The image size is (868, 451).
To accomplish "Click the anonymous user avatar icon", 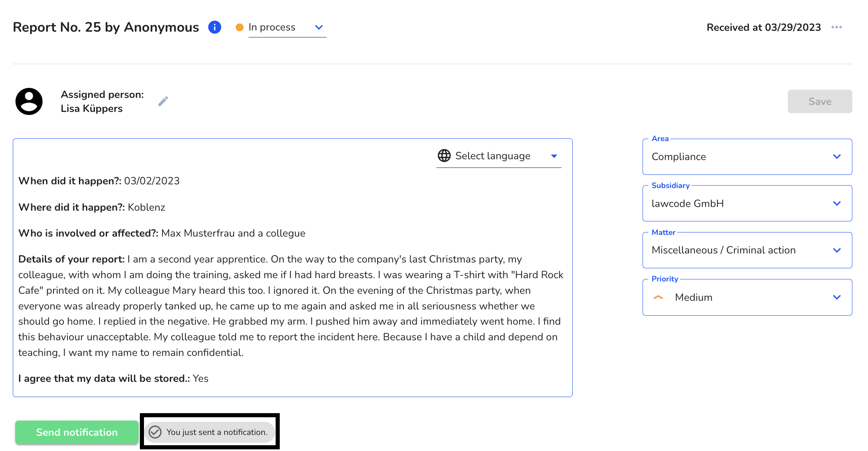I will [x=29, y=100].
